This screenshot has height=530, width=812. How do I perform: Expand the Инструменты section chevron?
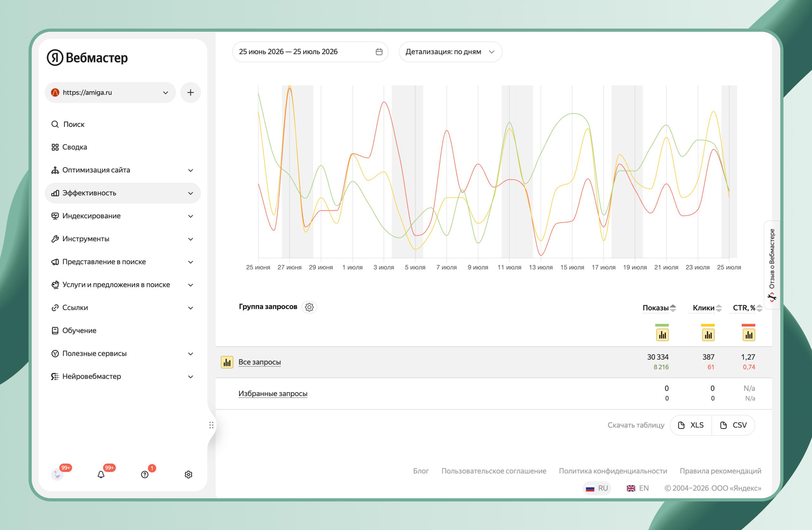(x=191, y=239)
